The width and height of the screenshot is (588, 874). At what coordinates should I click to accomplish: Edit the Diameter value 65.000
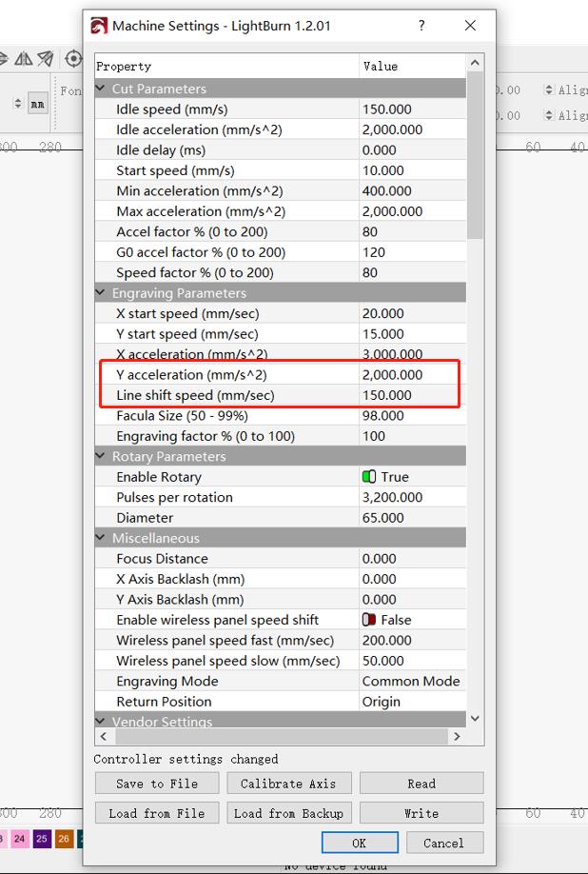click(413, 518)
